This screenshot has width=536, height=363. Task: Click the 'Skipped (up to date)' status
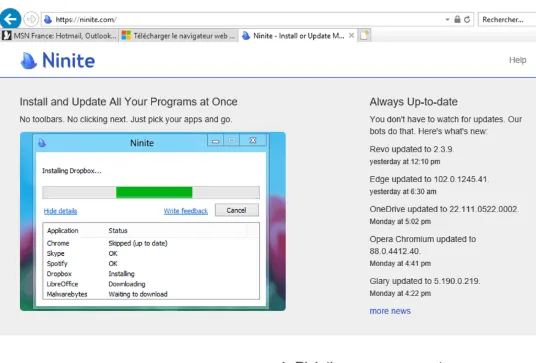click(x=138, y=243)
